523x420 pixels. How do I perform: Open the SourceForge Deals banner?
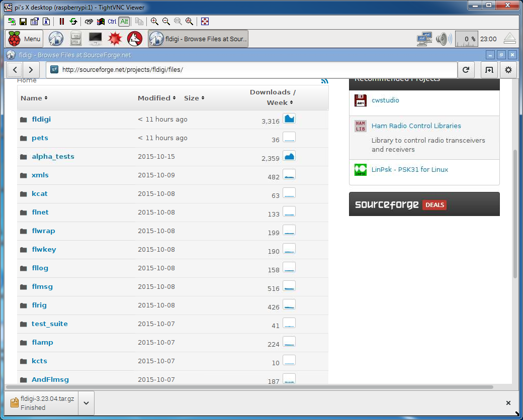424,204
